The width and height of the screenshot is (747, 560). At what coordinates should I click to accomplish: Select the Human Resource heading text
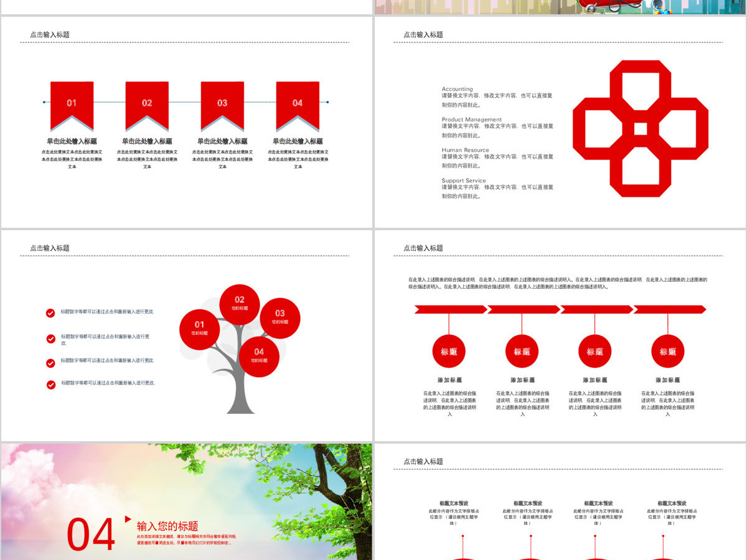tap(466, 150)
